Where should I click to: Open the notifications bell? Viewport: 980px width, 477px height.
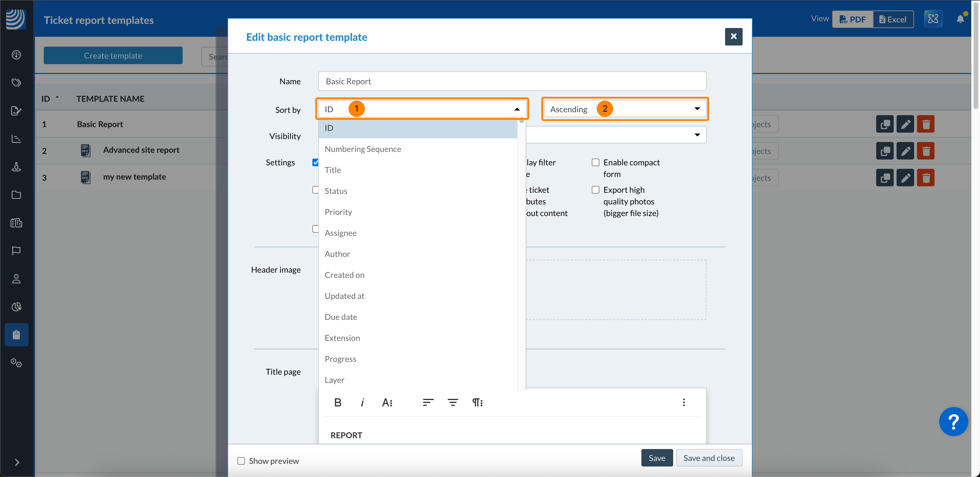point(960,19)
